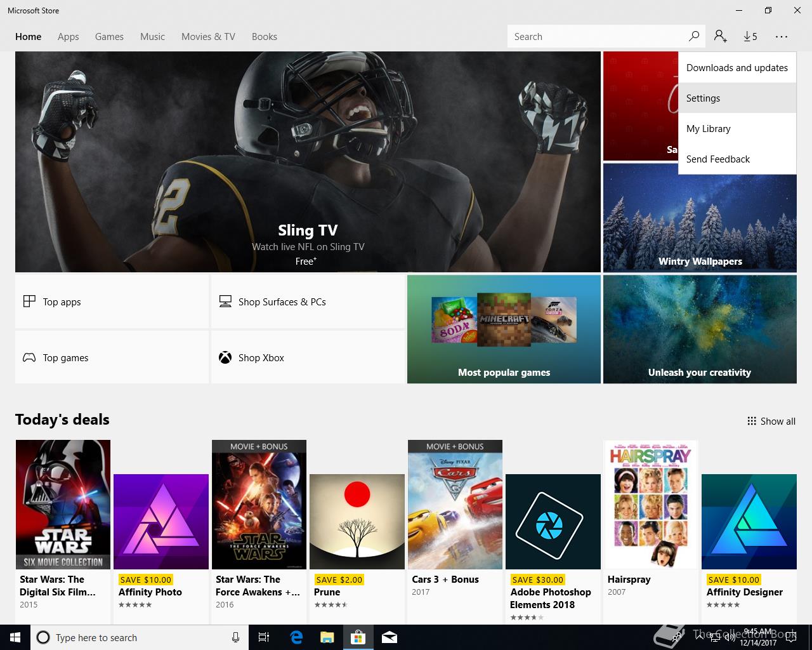Click the Prune title text
This screenshot has height=650, width=812.
pos(327,592)
